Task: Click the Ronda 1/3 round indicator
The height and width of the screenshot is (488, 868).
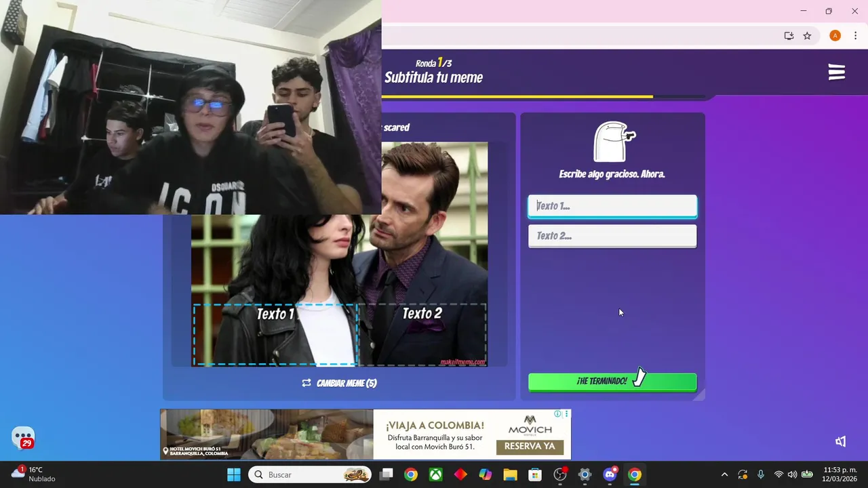Action: [433, 63]
